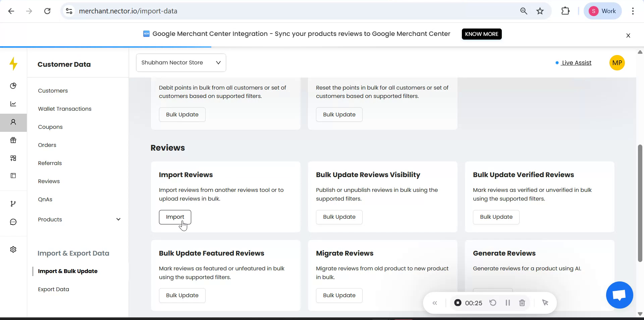Screen dimensions: 644x320
Task: Stop the recording at 00:25
Action: pyautogui.click(x=458, y=303)
